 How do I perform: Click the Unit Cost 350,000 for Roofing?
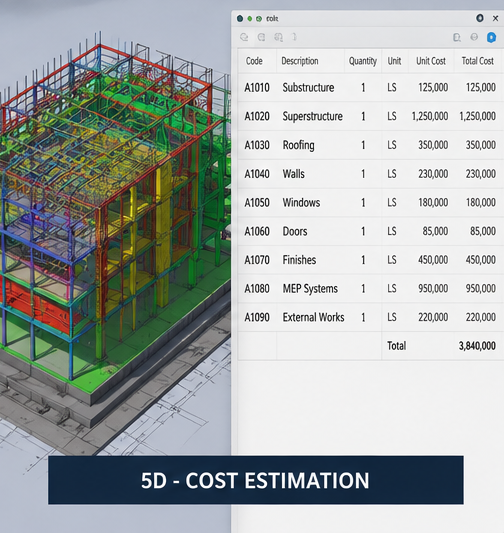tap(433, 145)
